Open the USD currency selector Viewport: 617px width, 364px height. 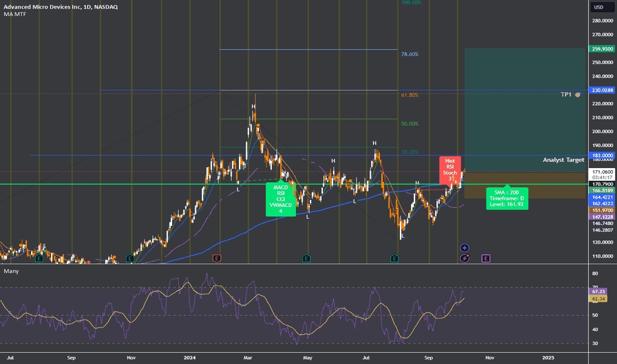point(602,7)
